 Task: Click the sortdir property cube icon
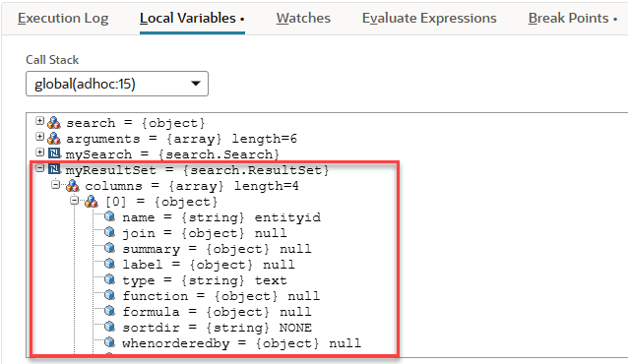[109, 327]
